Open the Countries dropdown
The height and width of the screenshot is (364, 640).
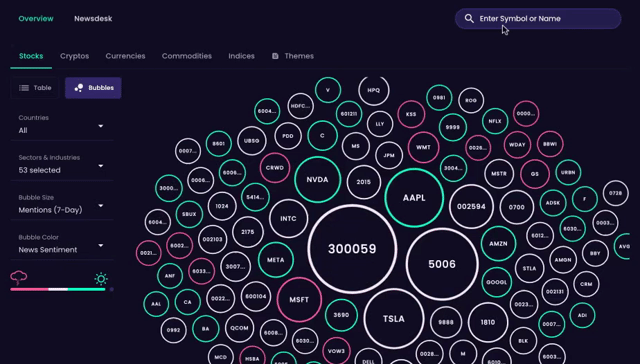(x=62, y=124)
